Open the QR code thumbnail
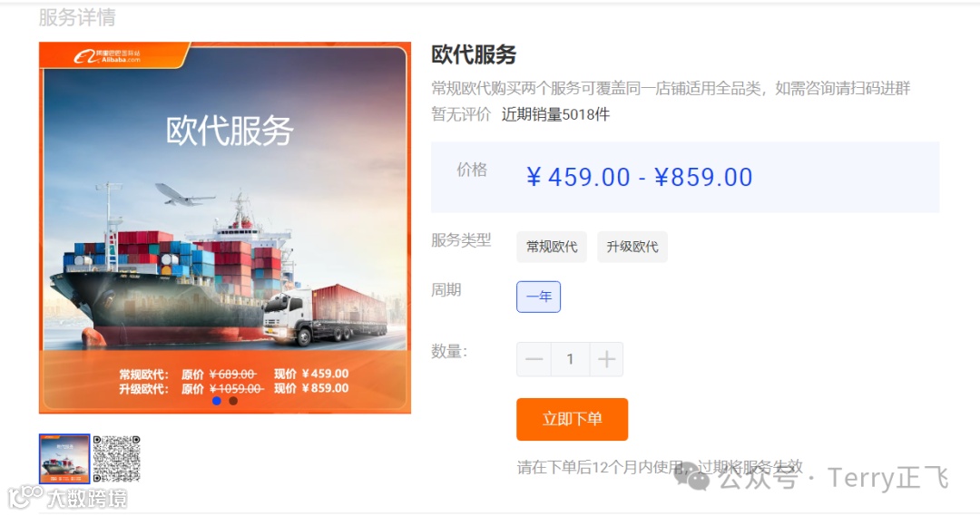The height and width of the screenshot is (516, 980). pos(117,459)
